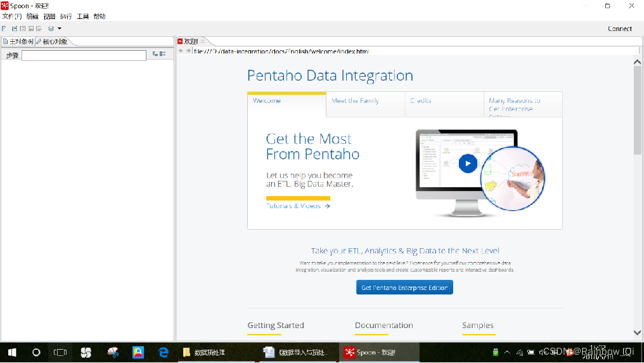
Task: Collapse all tree items icon
Action: [x=163, y=54]
